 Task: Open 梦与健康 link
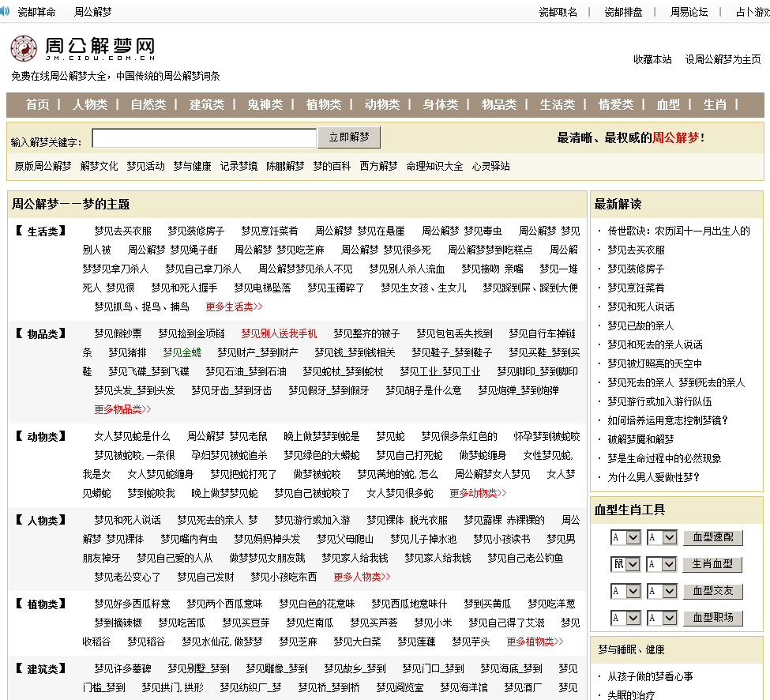click(x=192, y=166)
